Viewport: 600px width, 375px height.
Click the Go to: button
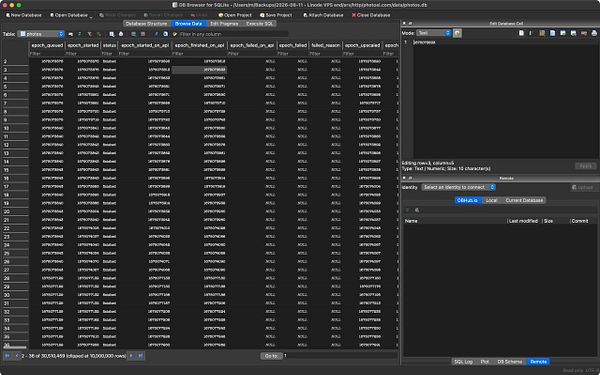coord(271,356)
